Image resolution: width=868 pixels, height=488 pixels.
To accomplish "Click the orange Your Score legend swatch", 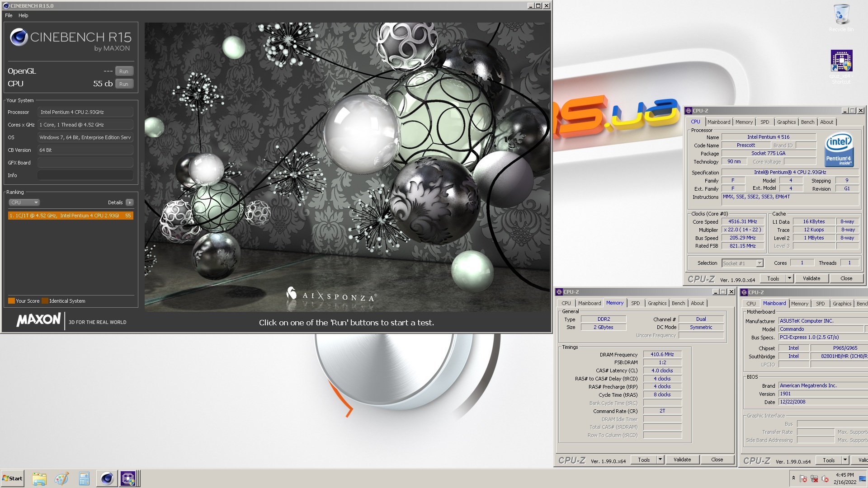I will click(11, 301).
